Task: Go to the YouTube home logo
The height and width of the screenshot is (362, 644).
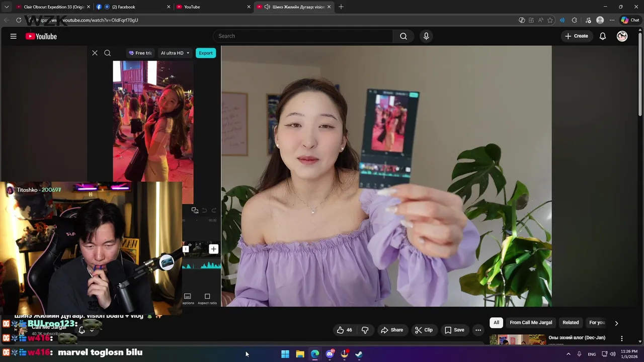Action: point(41,36)
